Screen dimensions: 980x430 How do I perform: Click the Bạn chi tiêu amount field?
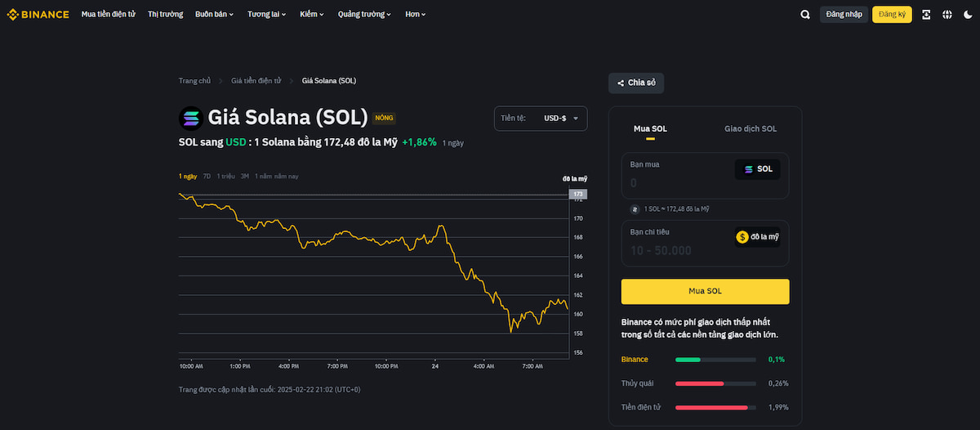pos(676,250)
